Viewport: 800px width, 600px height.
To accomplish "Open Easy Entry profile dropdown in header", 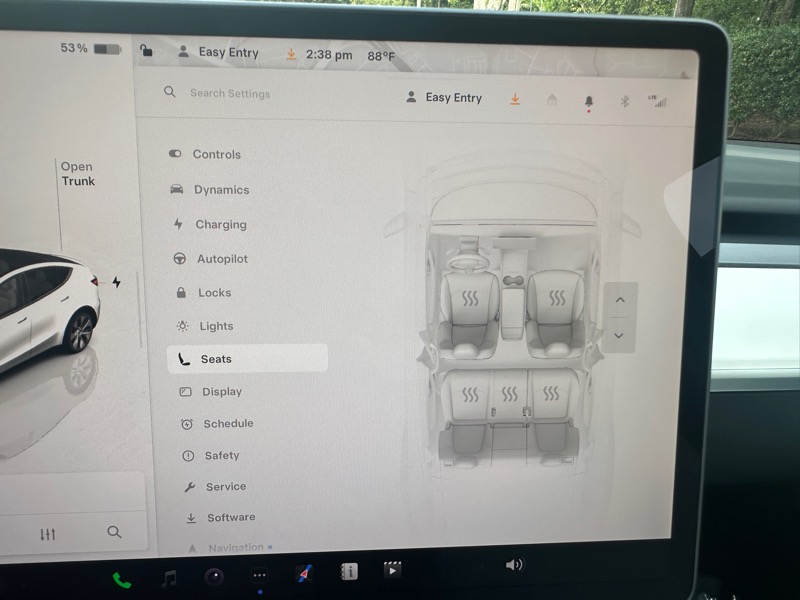I will pyautogui.click(x=444, y=98).
